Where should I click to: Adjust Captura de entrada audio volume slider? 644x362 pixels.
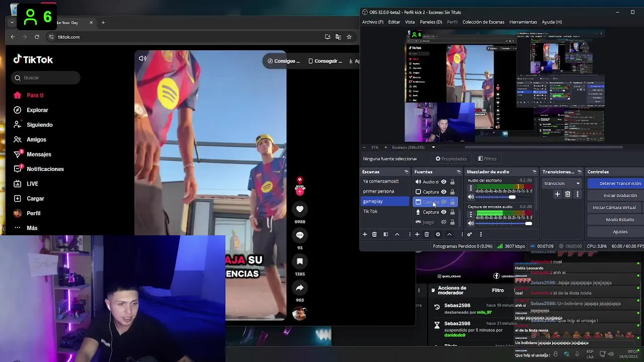point(504,223)
